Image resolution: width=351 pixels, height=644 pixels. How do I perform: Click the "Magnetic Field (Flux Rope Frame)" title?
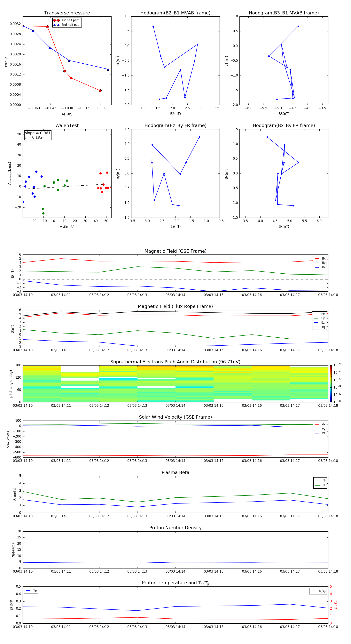(x=175, y=307)
